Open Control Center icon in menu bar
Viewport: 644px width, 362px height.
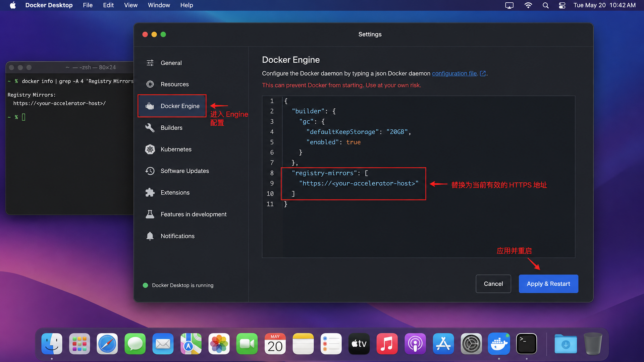[x=562, y=5]
